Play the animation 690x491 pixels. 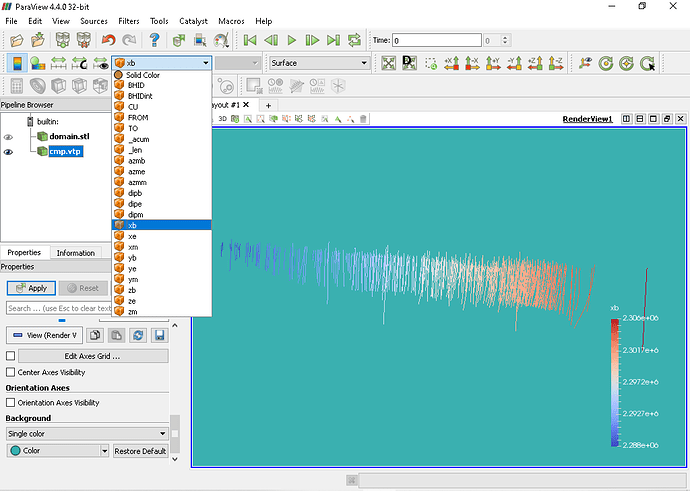291,40
